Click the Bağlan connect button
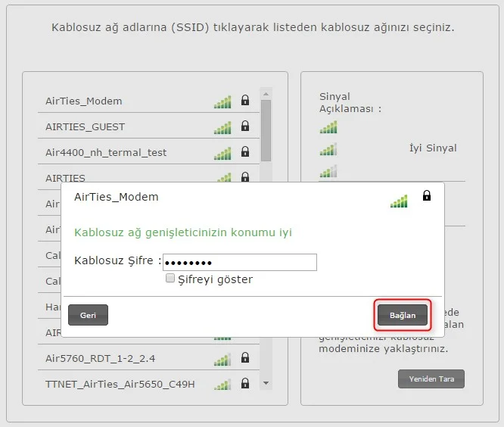 pos(403,315)
